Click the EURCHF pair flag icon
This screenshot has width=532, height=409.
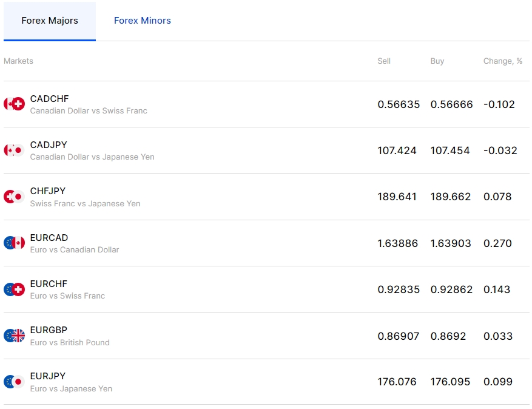[x=14, y=289]
